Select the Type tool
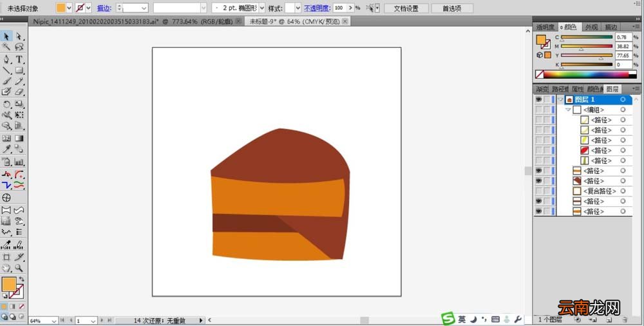 pos(19,60)
